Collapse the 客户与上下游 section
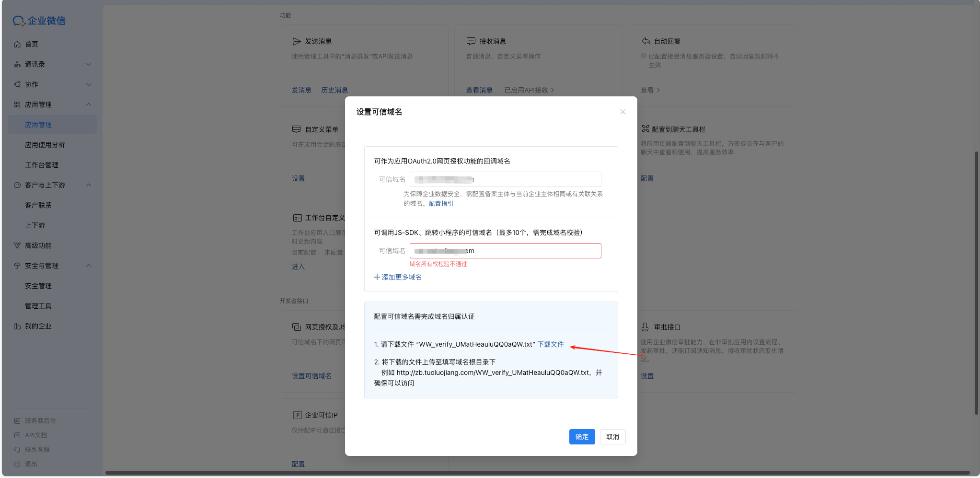Image resolution: width=980 pixels, height=478 pixels. pos(89,185)
